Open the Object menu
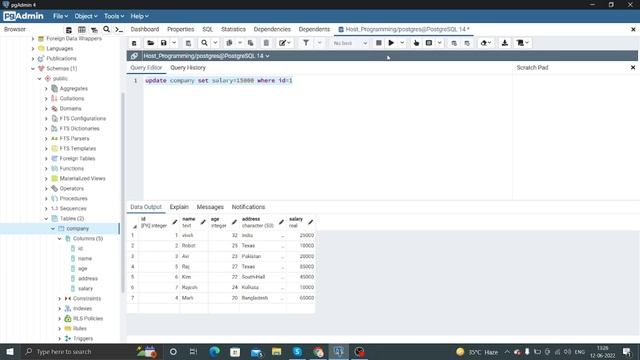The width and height of the screenshot is (640, 360). coord(86,16)
